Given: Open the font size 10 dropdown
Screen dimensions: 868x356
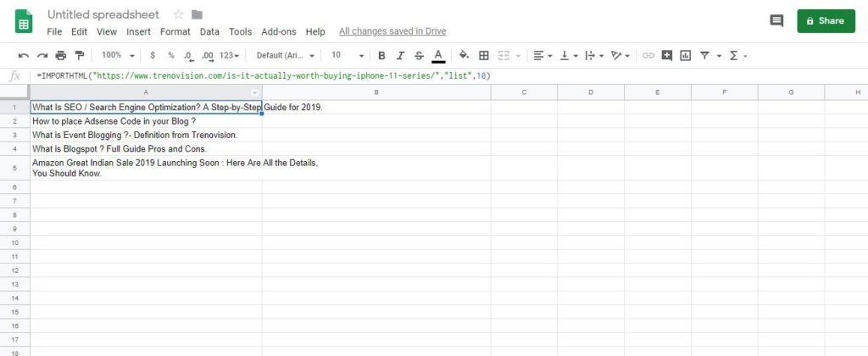Looking at the screenshot, I should tap(347, 55).
